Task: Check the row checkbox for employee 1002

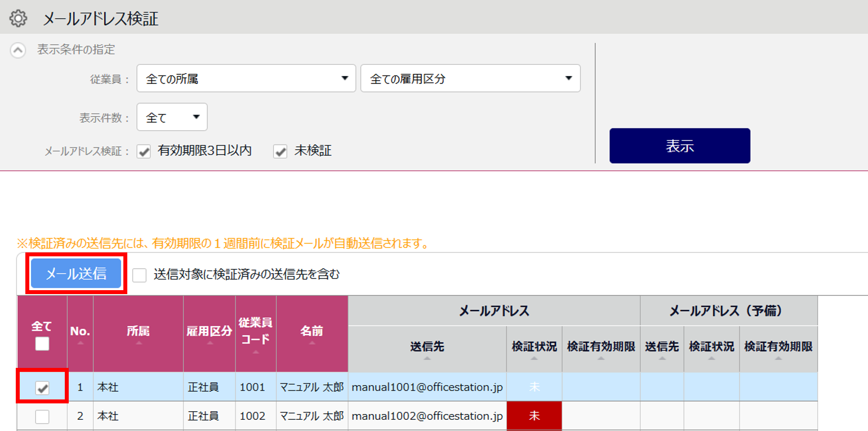Action: coord(42,417)
